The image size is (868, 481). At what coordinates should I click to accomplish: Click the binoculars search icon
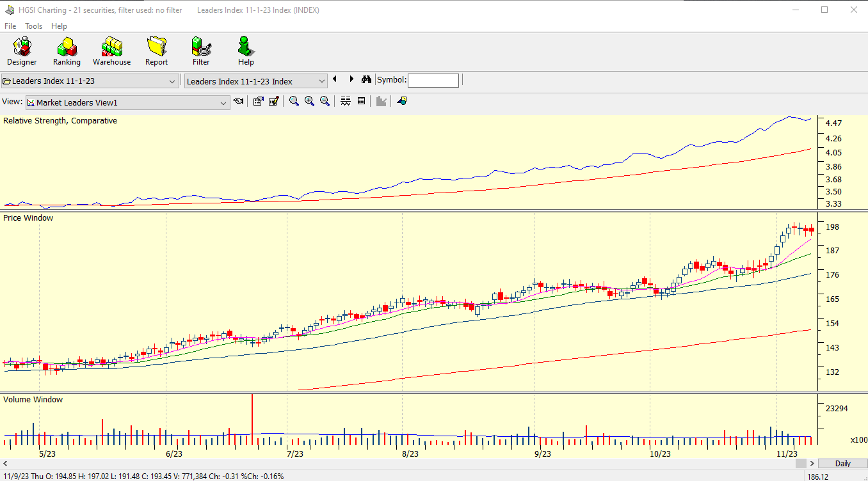tap(366, 80)
